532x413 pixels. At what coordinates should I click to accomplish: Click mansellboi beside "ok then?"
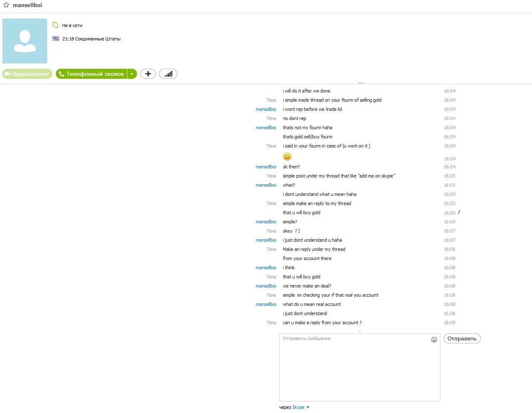point(266,167)
